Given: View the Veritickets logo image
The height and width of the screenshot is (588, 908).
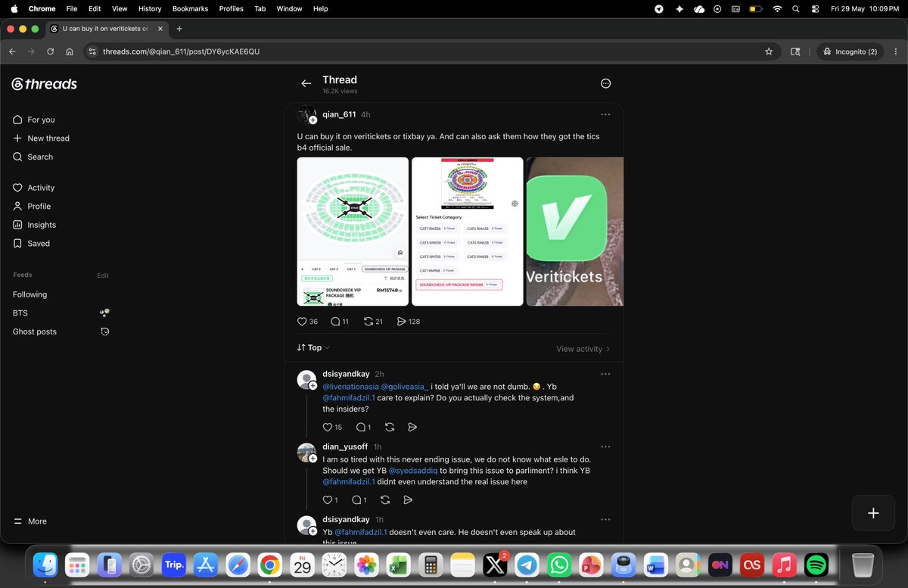Looking at the screenshot, I should tap(575, 232).
